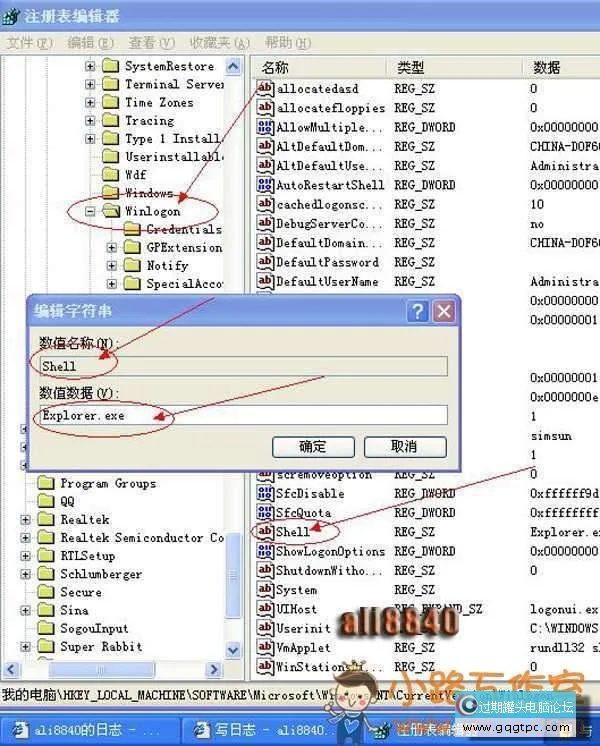Click the 数值名称 Shell field
Image resolution: width=600 pixels, height=746 pixels.
point(244,366)
